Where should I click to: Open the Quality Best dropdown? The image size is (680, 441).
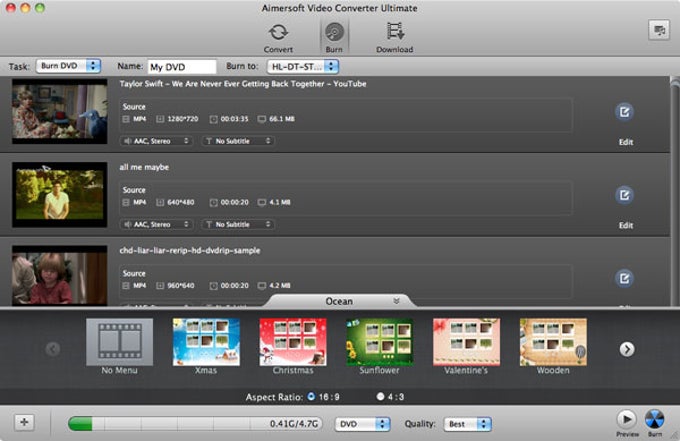[x=467, y=424]
